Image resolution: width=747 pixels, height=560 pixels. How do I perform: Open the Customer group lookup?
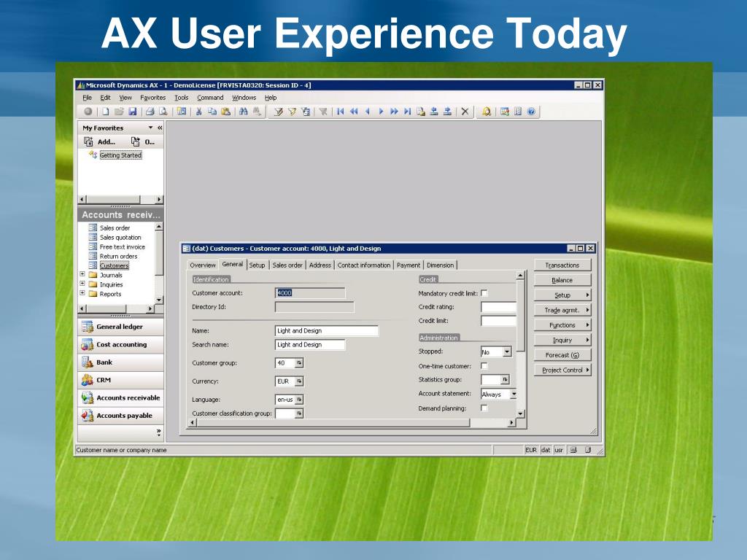298,363
